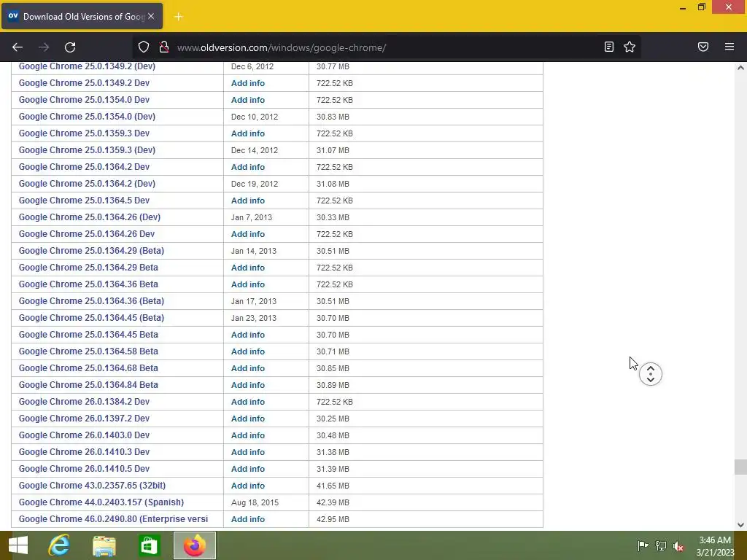The width and height of the screenshot is (747, 560).
Task: Add info for Chrome 25.0.1364.45 Beta
Action: tap(248, 335)
